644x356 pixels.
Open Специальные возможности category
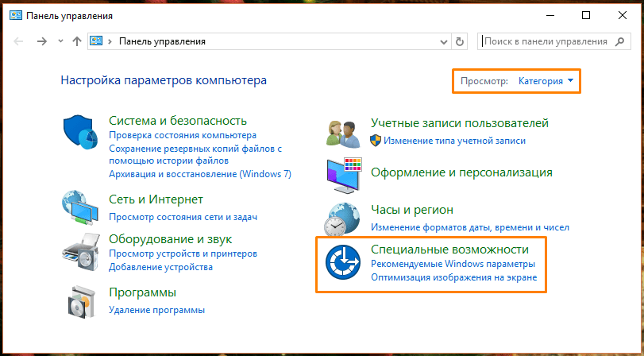tap(449, 250)
